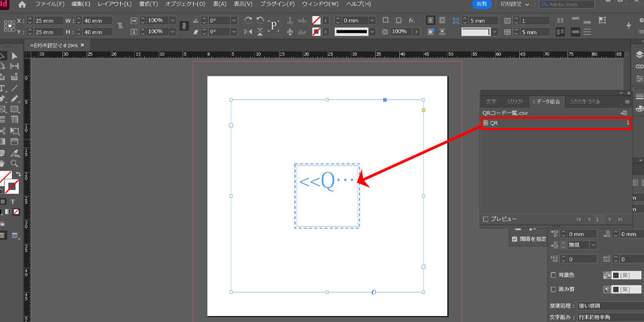Click the rotate 90° clockwise icon

click(x=248, y=21)
